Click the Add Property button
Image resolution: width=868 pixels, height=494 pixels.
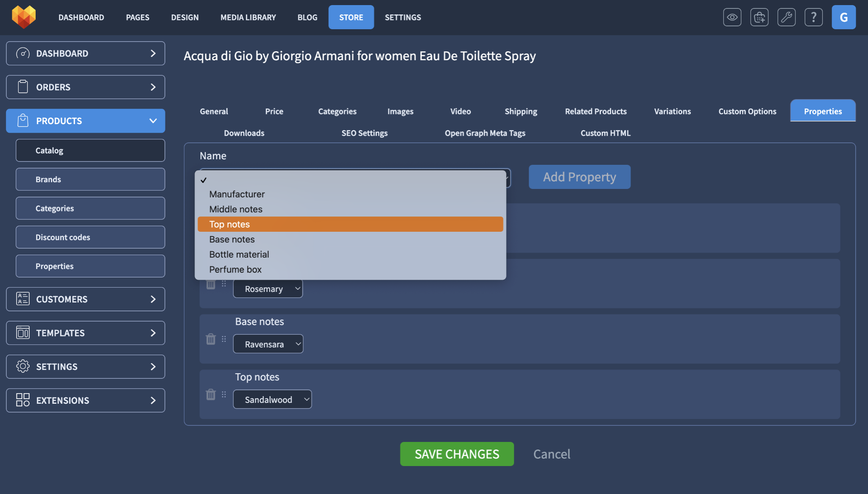[x=579, y=177]
